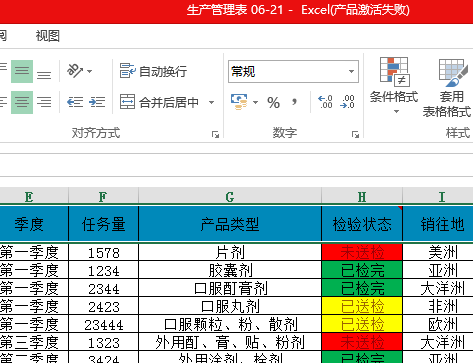
Task: Select green 已检完 cell in 胶囊剂 row
Action: coord(362,270)
